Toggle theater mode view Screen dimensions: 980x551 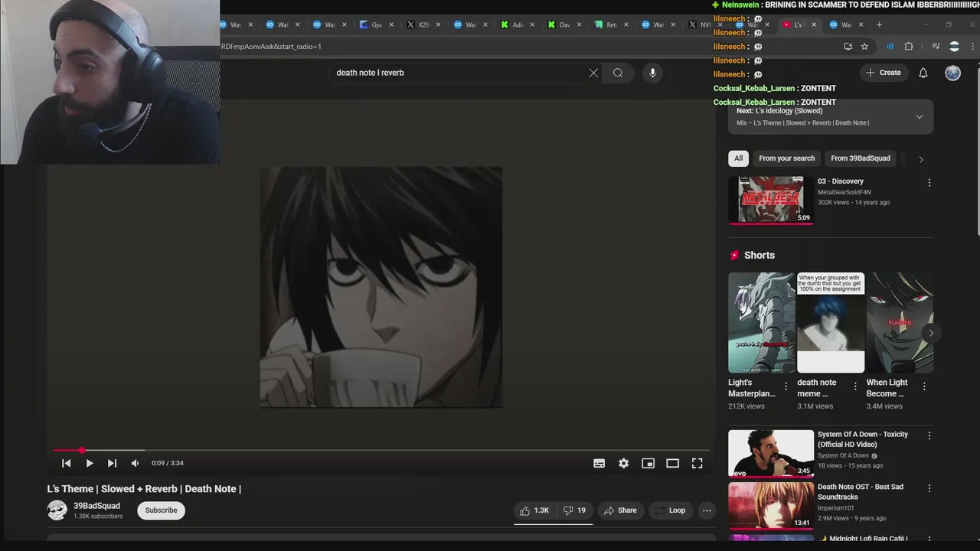click(673, 463)
